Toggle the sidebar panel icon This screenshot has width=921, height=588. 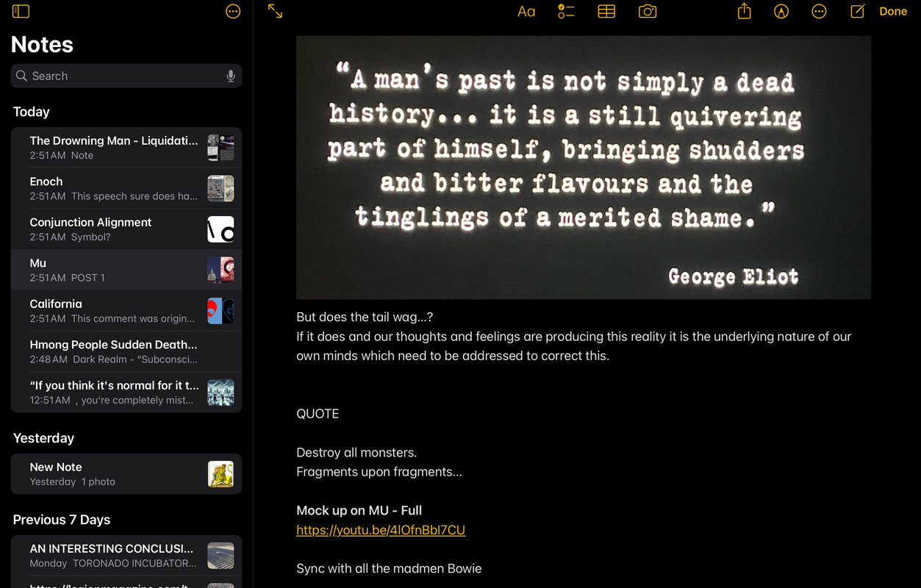click(x=21, y=12)
